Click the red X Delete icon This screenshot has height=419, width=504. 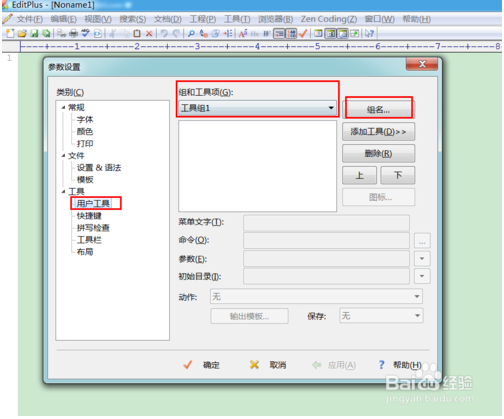[x=149, y=33]
